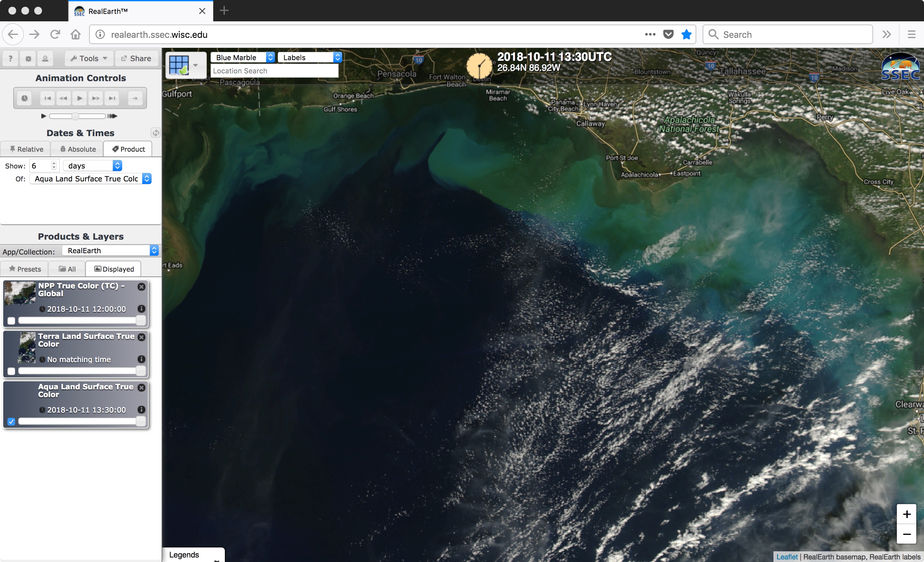Play the animation
This screenshot has width=924, height=562.
pos(79,98)
